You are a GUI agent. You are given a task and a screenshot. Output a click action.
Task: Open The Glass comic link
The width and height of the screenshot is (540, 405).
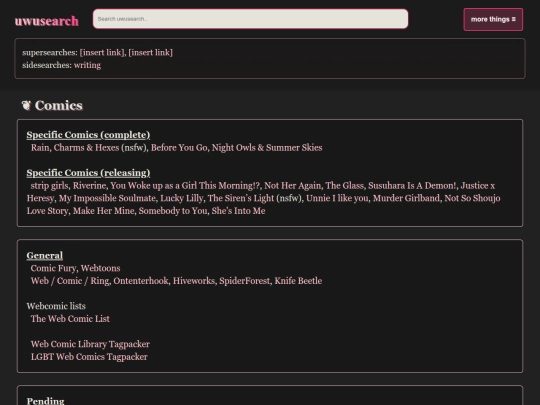pyautogui.click(x=344, y=185)
